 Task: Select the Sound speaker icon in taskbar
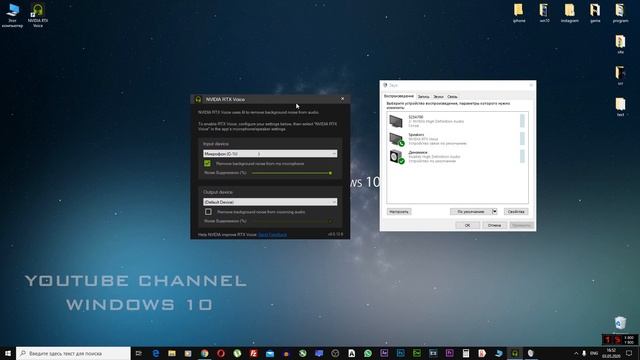click(x=531, y=353)
